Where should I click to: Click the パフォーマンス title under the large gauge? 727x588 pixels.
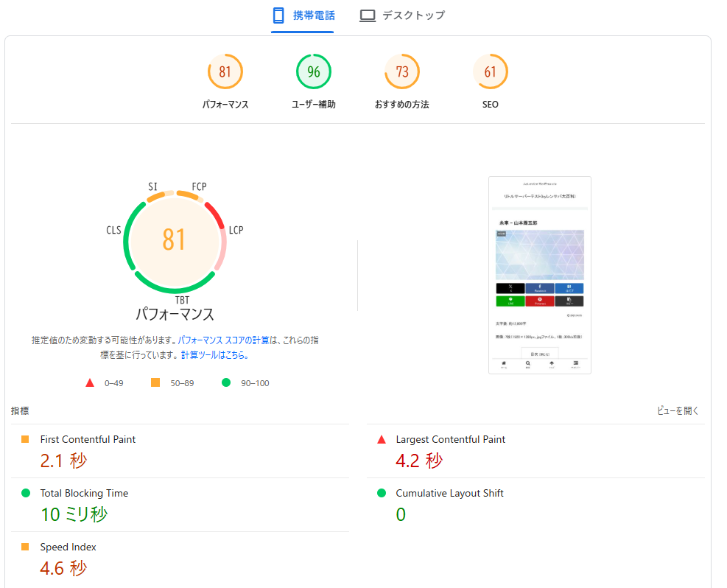click(x=175, y=315)
